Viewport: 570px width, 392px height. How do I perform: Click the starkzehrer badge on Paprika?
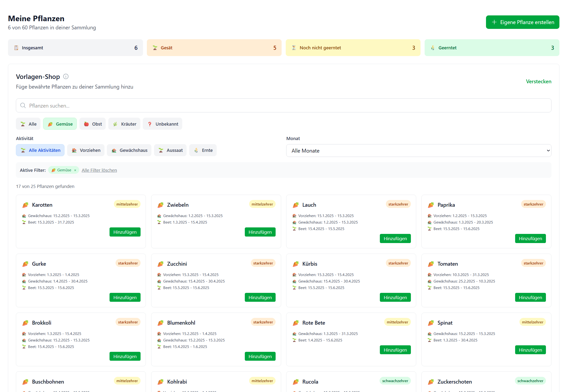(533, 204)
